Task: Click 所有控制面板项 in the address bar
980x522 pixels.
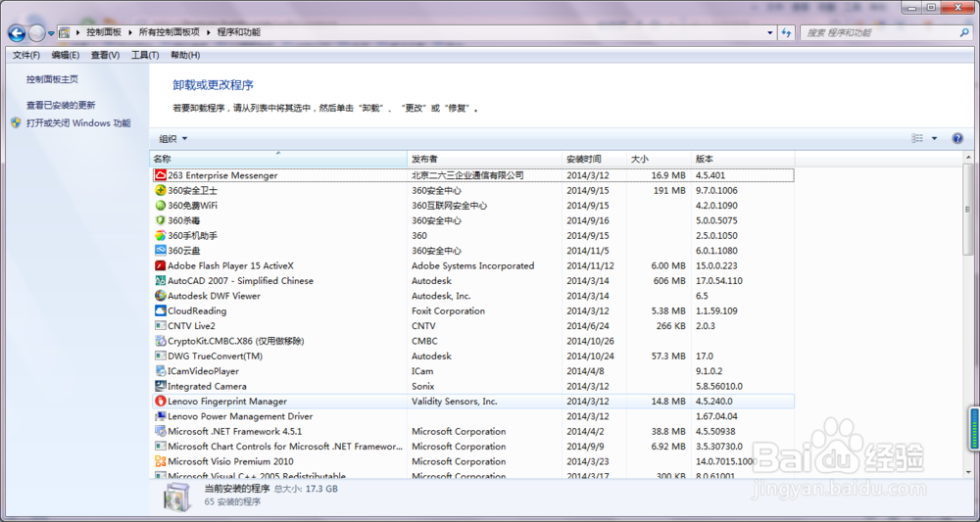Action: (x=170, y=32)
